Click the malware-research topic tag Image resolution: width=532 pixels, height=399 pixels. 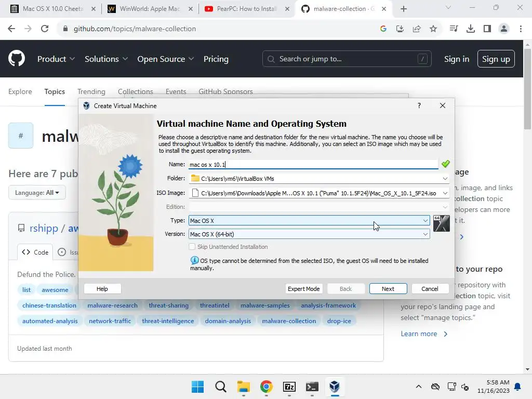[112, 305]
